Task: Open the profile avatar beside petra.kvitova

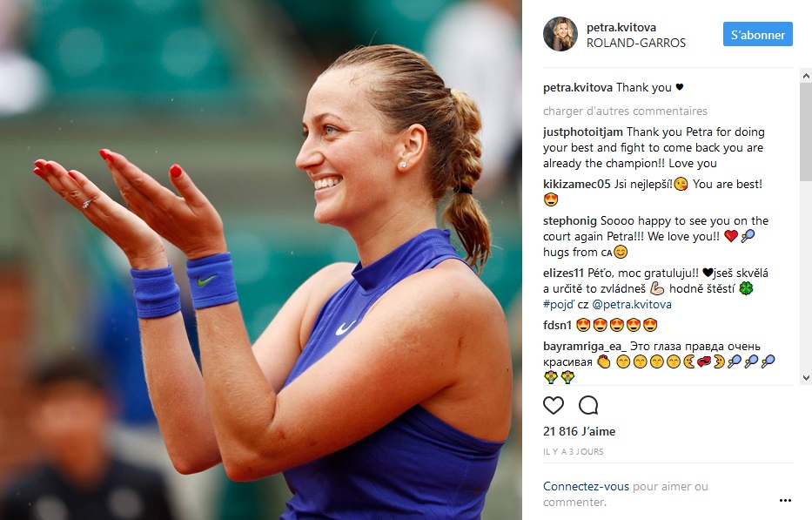Action: point(560,34)
